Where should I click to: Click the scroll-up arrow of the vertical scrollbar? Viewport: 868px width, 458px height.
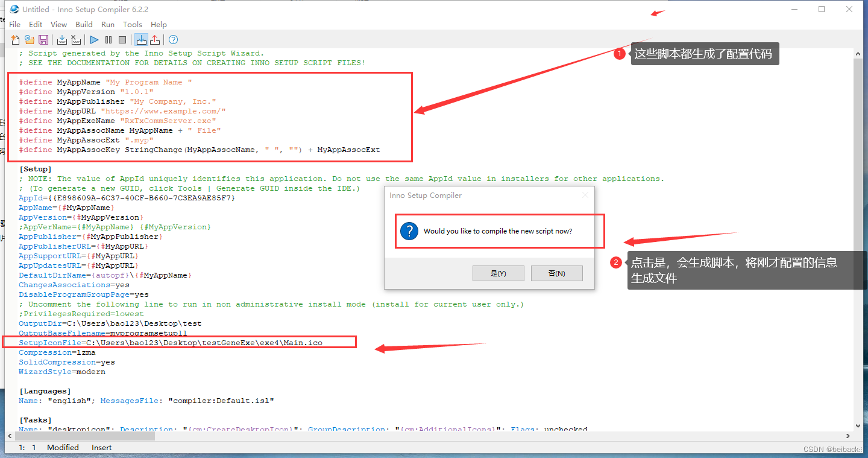click(x=857, y=54)
